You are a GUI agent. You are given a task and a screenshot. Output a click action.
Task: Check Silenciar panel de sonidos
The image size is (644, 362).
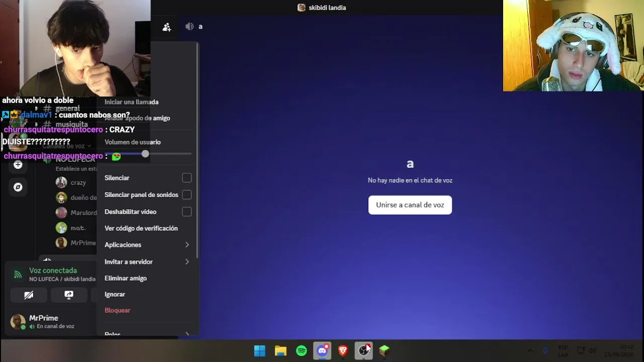pyautogui.click(x=187, y=195)
